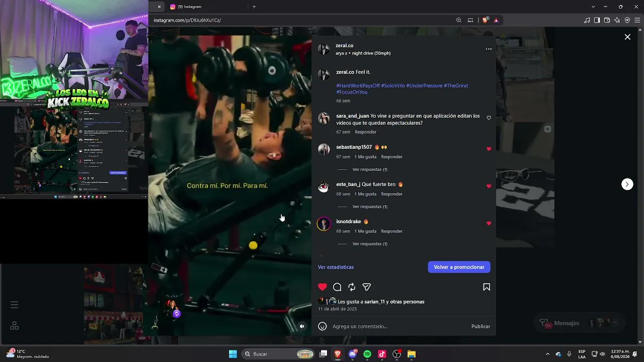View isnotdrake's profile avatar
644x362 pixels.
point(324,224)
